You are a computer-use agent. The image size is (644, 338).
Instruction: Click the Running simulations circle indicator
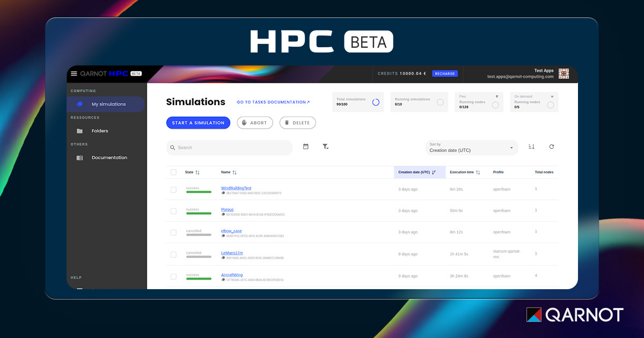click(x=440, y=102)
